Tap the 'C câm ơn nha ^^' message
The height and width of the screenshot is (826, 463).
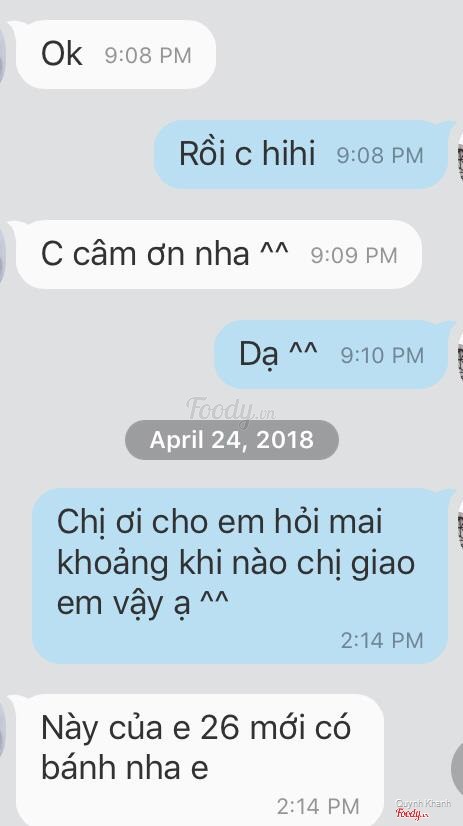click(219, 254)
